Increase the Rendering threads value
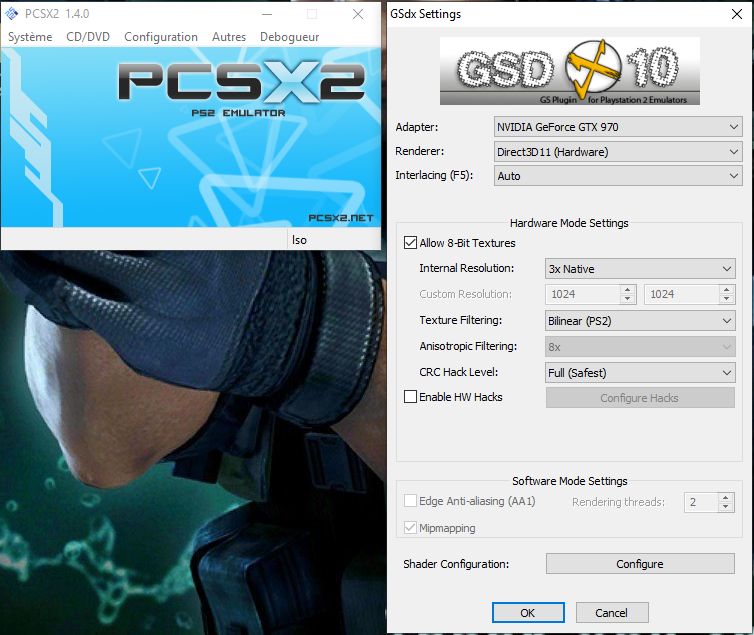 click(x=726, y=498)
